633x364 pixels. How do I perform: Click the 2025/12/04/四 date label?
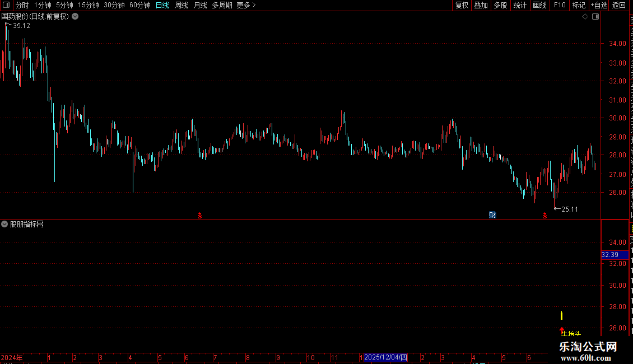pos(385,357)
